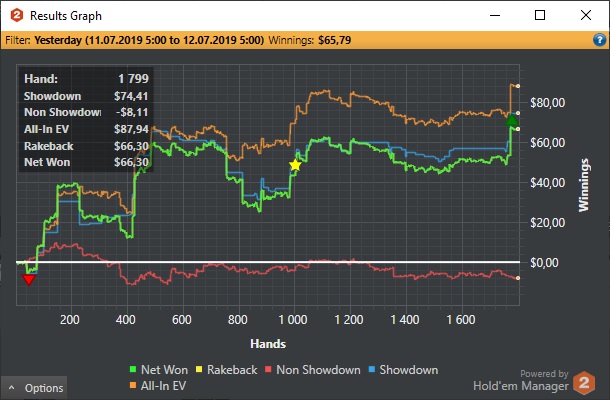The height and width of the screenshot is (400, 610).
Task: Close the Results Graph window
Action: [x=586, y=15]
